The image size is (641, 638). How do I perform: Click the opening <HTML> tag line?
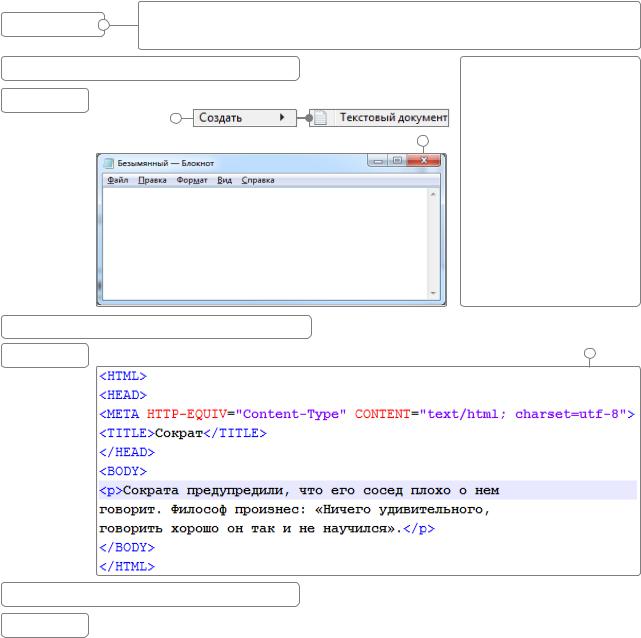123,376
